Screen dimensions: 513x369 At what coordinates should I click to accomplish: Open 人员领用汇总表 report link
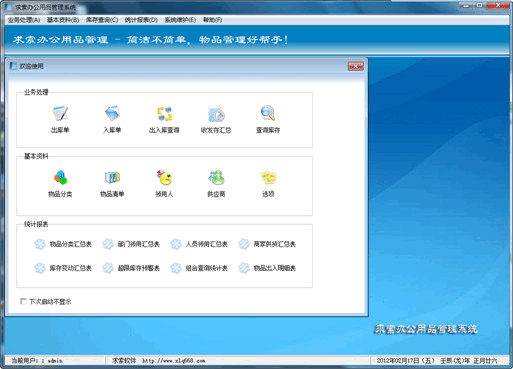pyautogui.click(x=207, y=244)
